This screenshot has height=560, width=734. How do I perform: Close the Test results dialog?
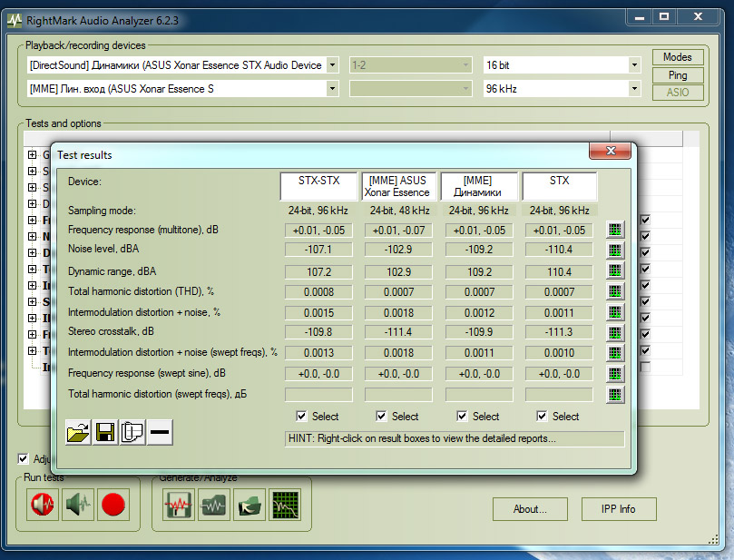click(x=611, y=151)
